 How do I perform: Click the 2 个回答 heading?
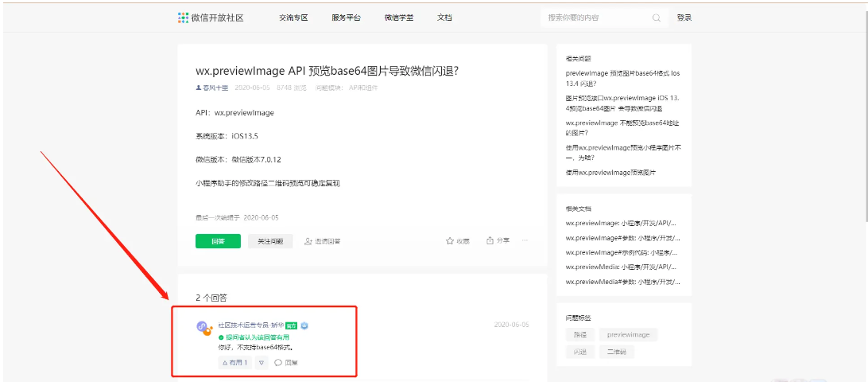tap(211, 298)
